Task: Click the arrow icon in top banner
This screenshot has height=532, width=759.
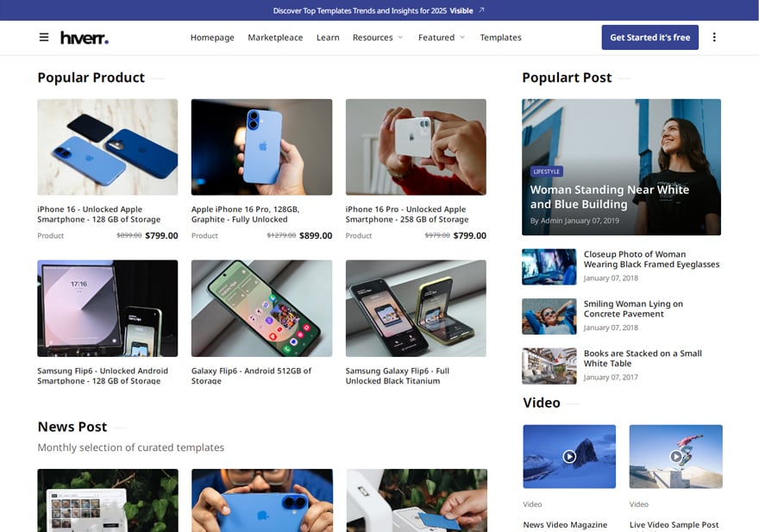Action: click(481, 10)
